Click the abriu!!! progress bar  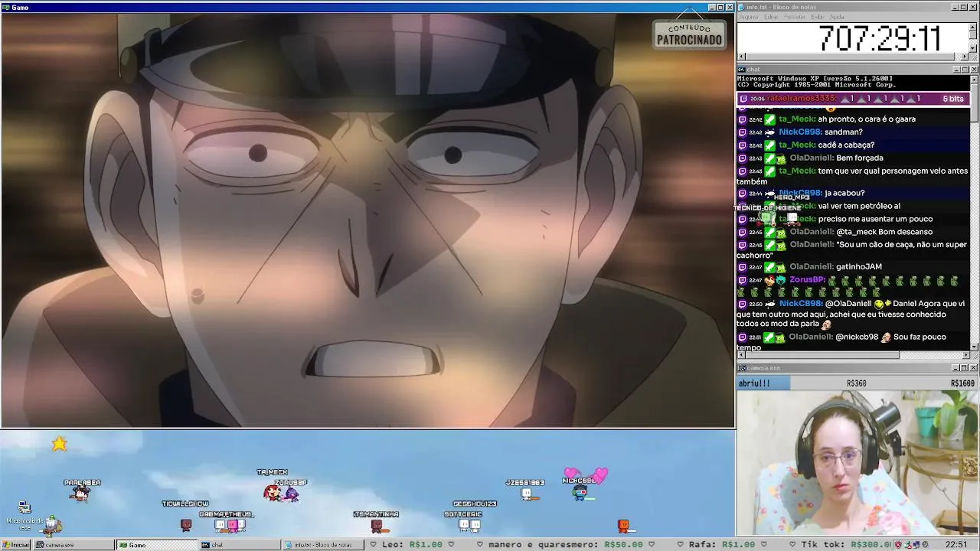(x=857, y=383)
